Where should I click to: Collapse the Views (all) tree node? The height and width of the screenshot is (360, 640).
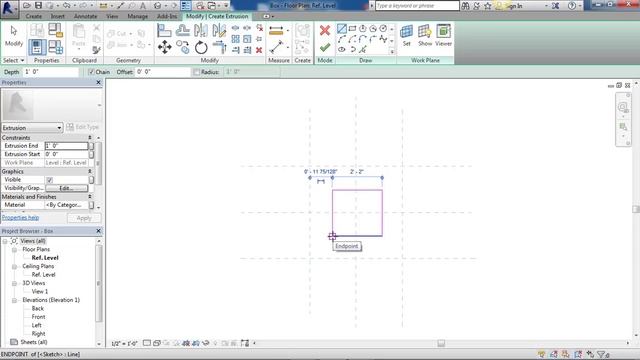[x=5, y=241]
